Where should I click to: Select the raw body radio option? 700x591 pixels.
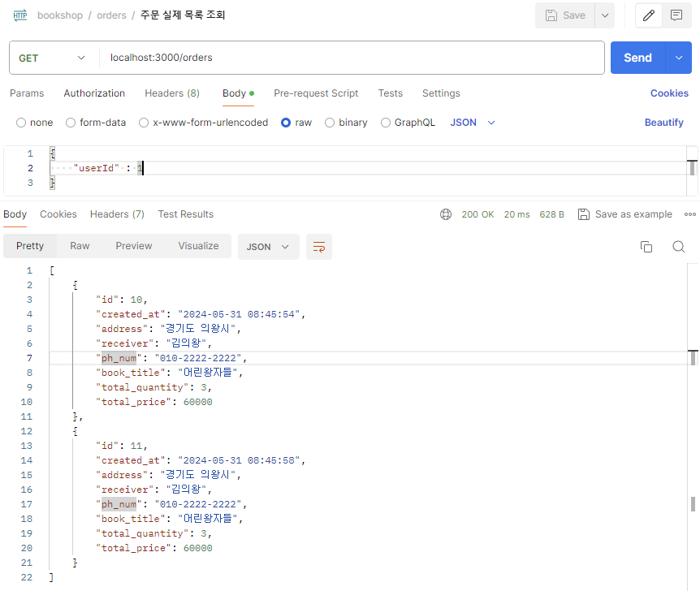click(286, 123)
